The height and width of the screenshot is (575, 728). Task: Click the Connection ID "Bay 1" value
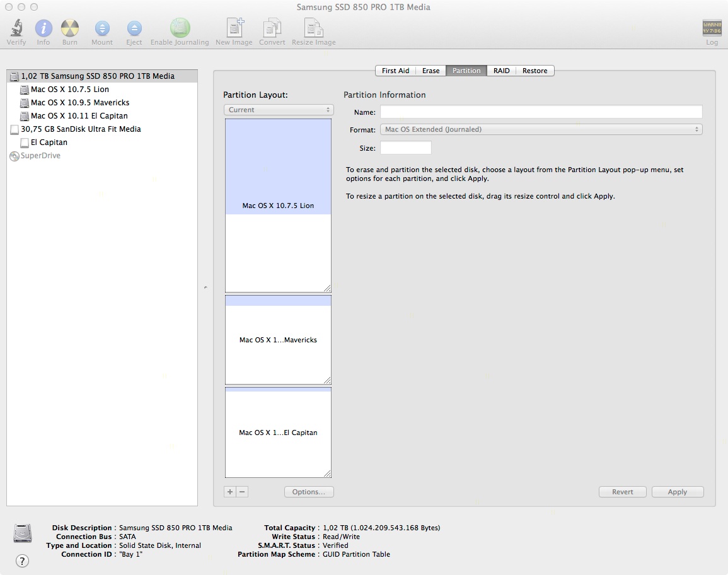click(130, 554)
